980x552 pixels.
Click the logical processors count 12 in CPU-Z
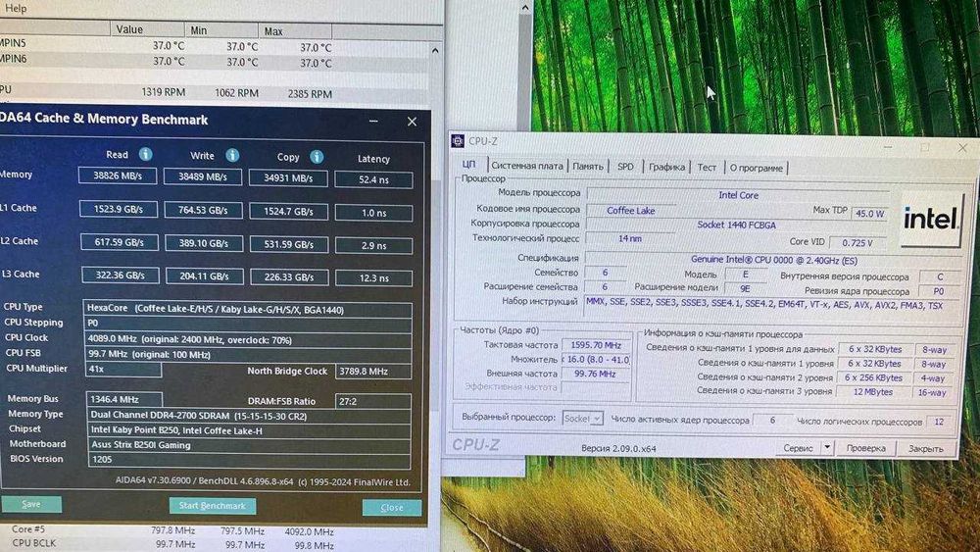pyautogui.click(x=939, y=422)
